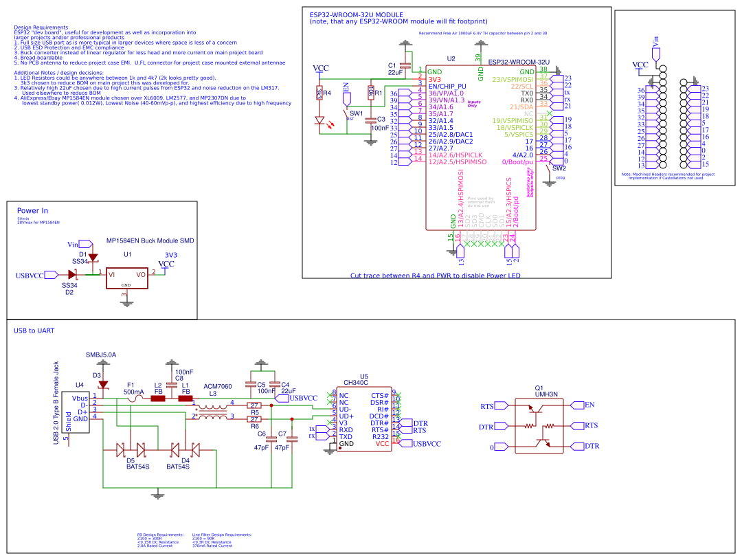Click the tx flag at CH340C RXD pin
The width and height of the screenshot is (742, 560).
[x=322, y=429]
